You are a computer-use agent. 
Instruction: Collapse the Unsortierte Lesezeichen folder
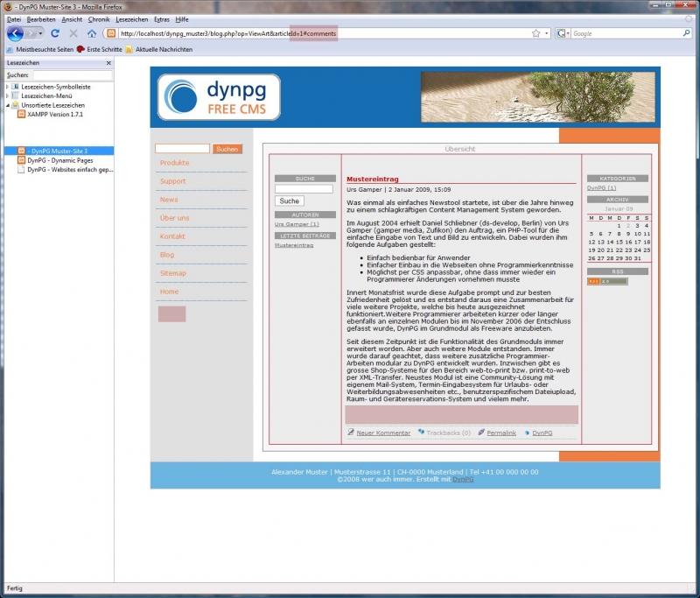coord(8,105)
